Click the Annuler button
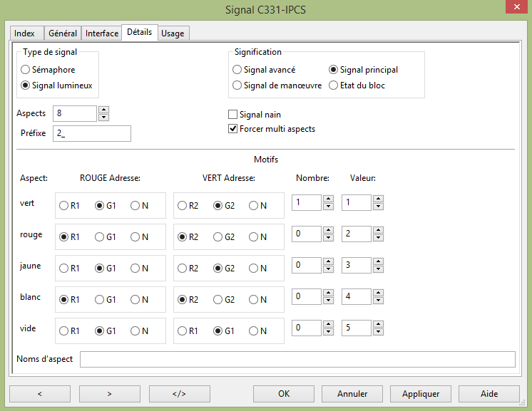 click(x=352, y=393)
